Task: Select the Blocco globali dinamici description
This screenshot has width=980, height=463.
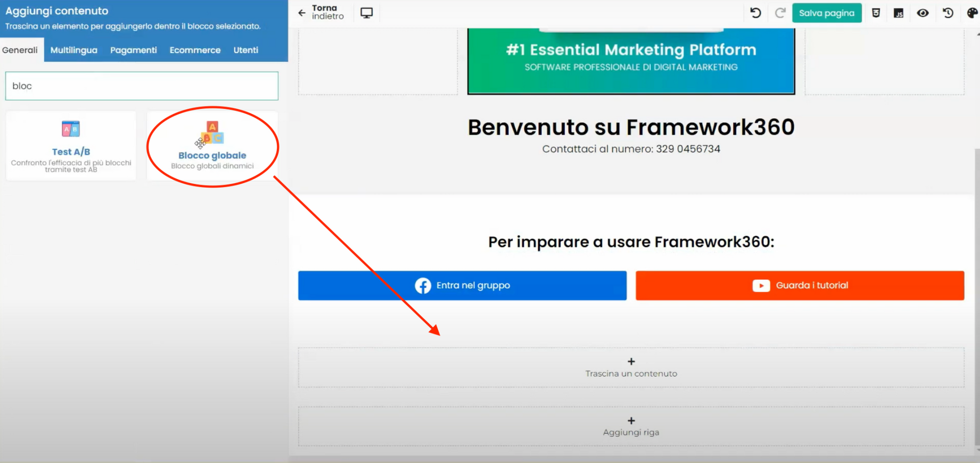Action: [212, 166]
